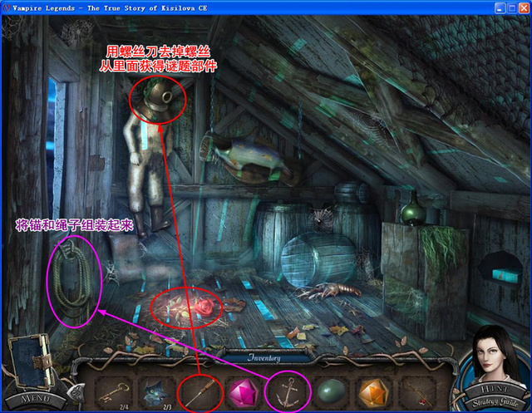Select the last inventory item with red tip
Screen dimensions: 532x413
click(417, 393)
